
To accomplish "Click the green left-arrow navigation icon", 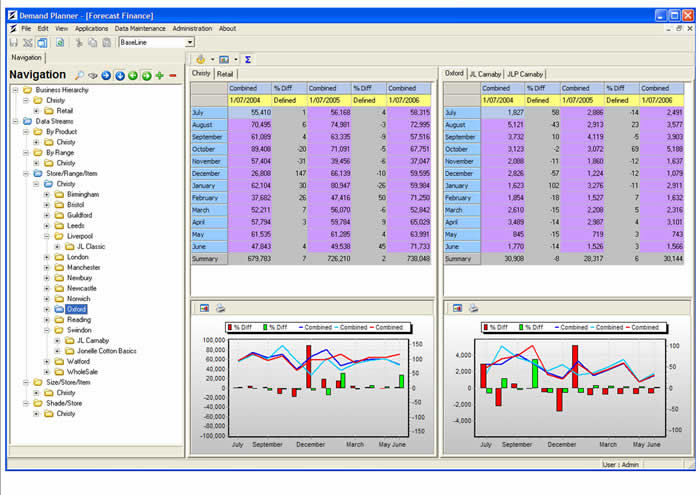I will pyautogui.click(x=133, y=75).
